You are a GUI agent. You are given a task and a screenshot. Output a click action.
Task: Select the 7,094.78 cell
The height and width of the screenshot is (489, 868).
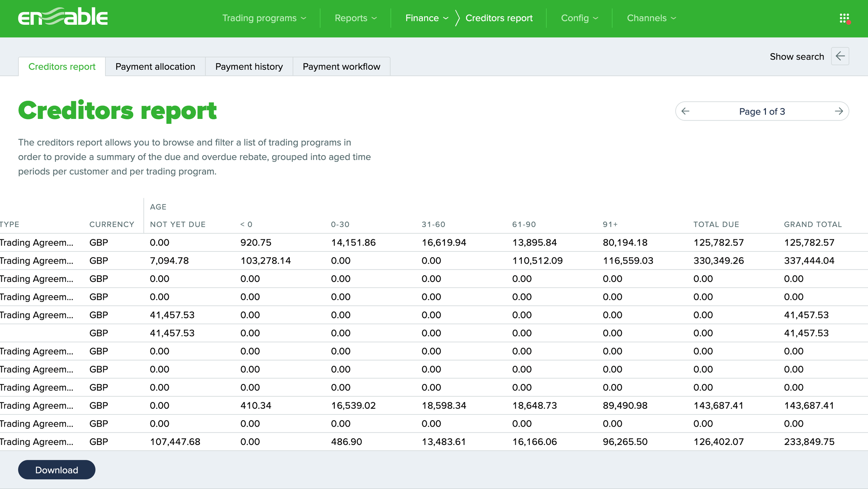click(169, 261)
